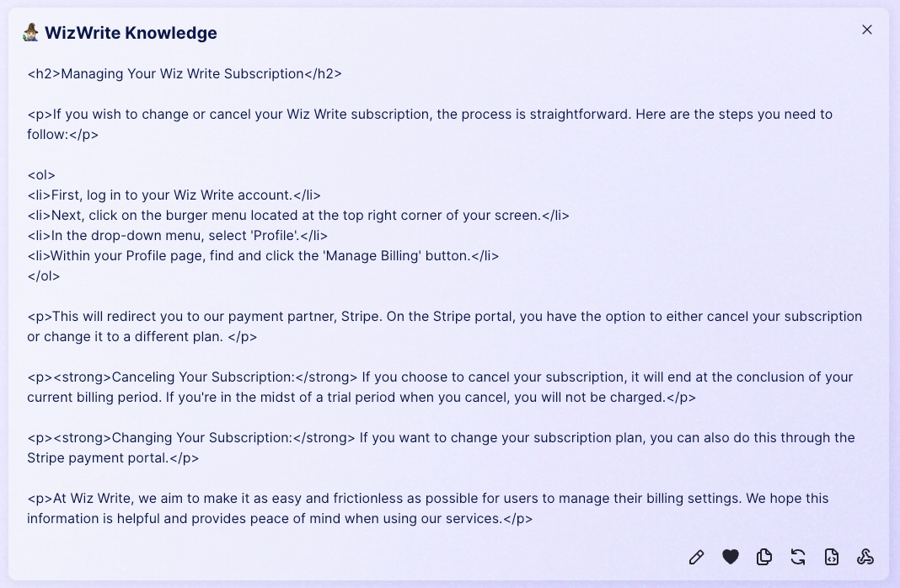This screenshot has width=900, height=588.
Task: Click the Stripe payment partner paragraph
Action: coord(444,326)
